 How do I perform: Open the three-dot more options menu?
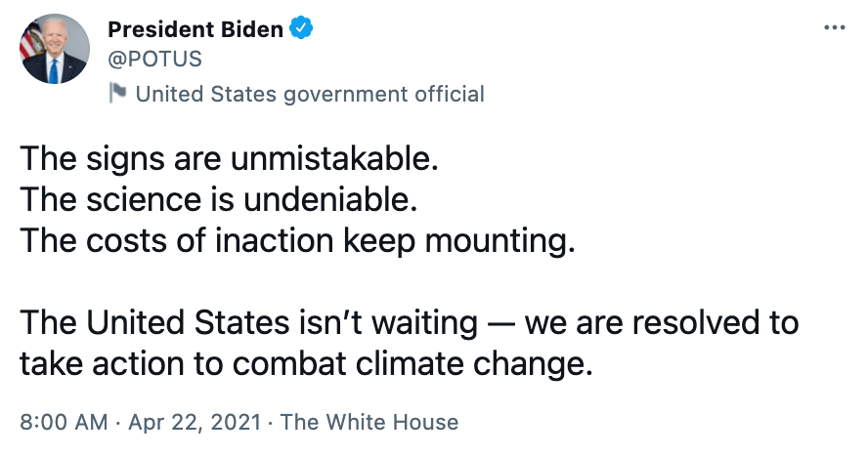(834, 27)
